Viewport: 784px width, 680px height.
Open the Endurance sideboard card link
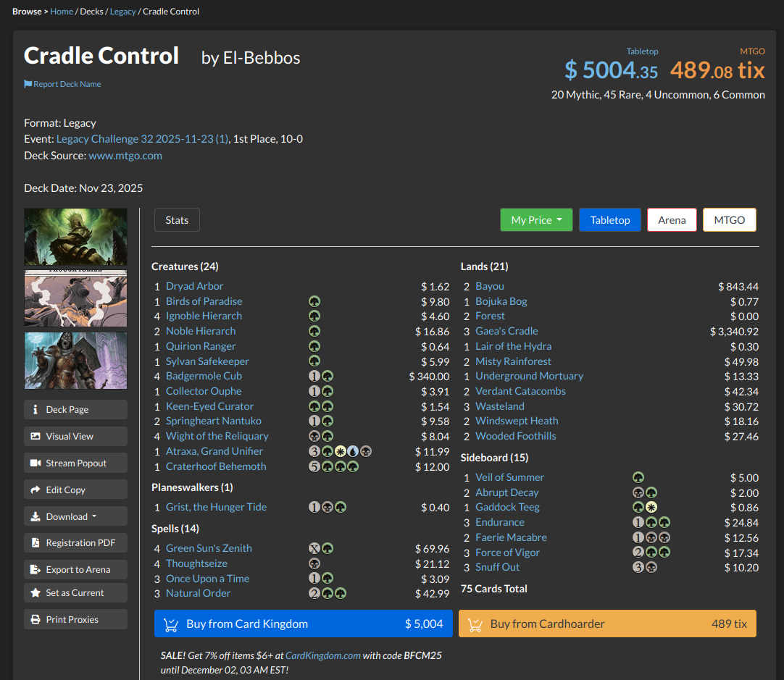pos(500,523)
